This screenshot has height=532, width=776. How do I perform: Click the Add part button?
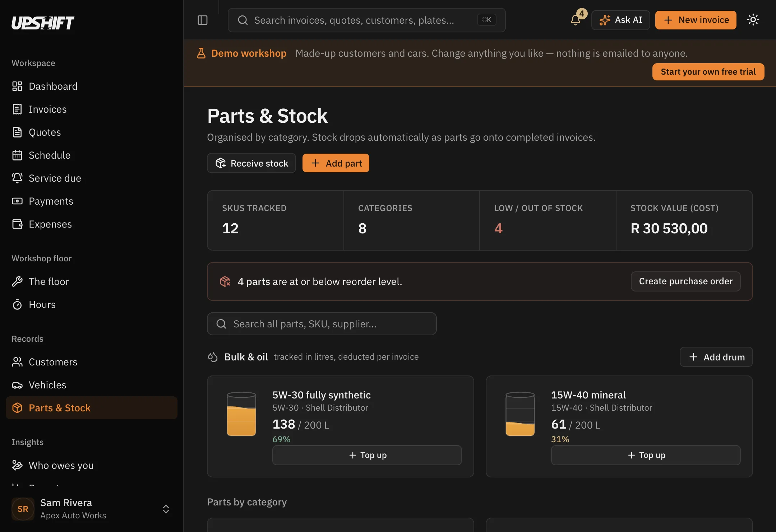tap(336, 163)
